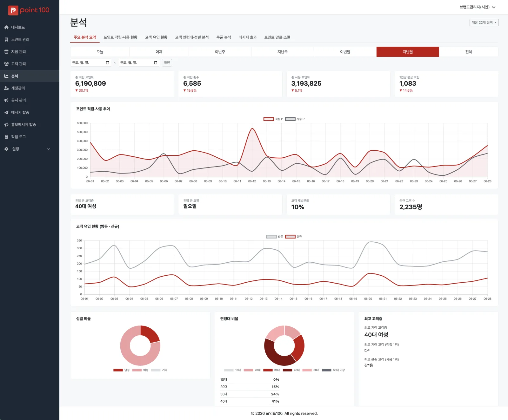Open the customer management people icon
The image size is (508, 420).
pos(6,64)
